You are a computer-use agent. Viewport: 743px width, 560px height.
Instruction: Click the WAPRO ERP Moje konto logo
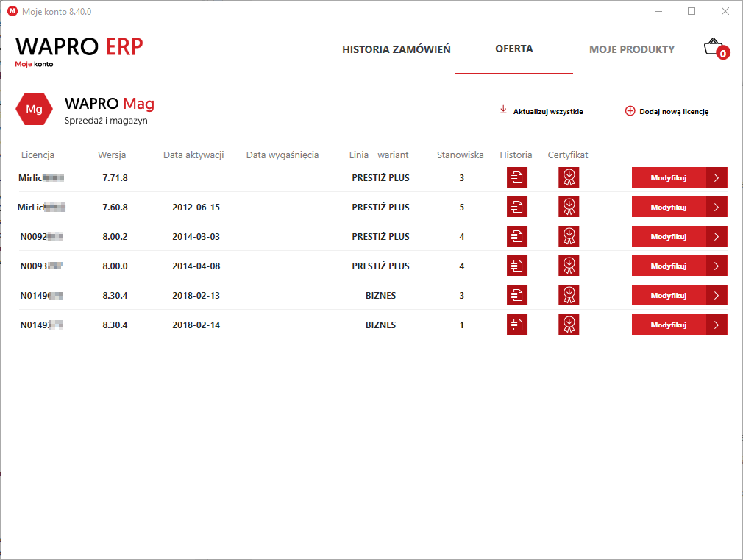79,52
